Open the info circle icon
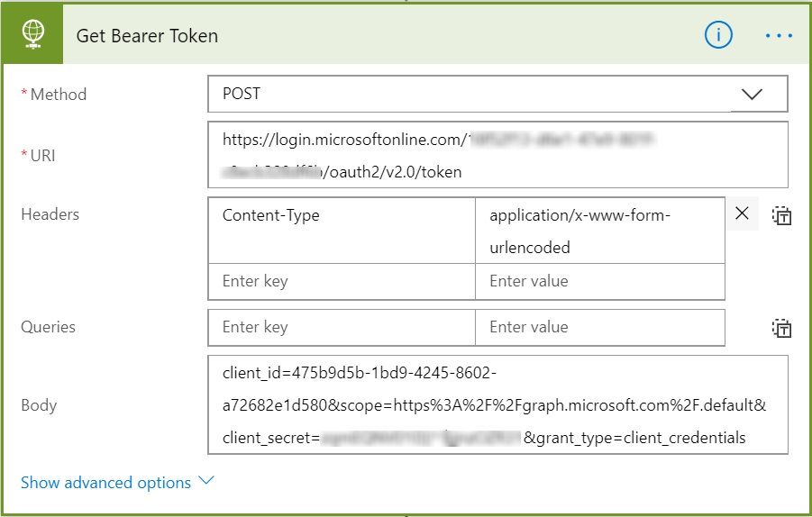Screen dimensions: 812x517 point(718,35)
